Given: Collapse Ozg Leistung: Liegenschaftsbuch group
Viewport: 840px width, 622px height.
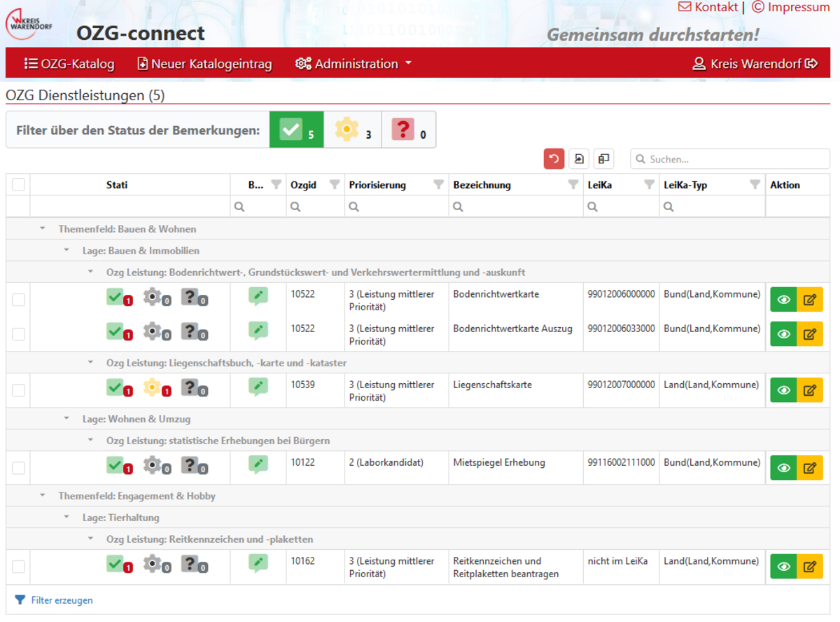Looking at the screenshot, I should tap(90, 363).
